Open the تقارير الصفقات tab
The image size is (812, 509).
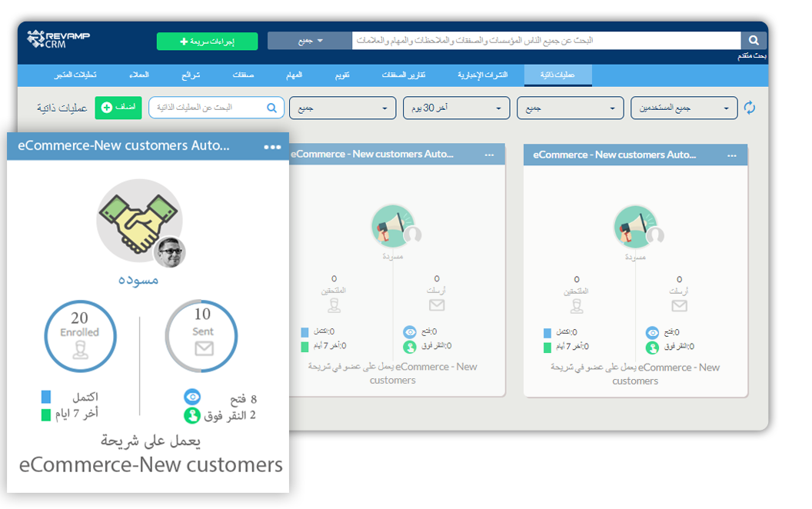[x=404, y=75]
